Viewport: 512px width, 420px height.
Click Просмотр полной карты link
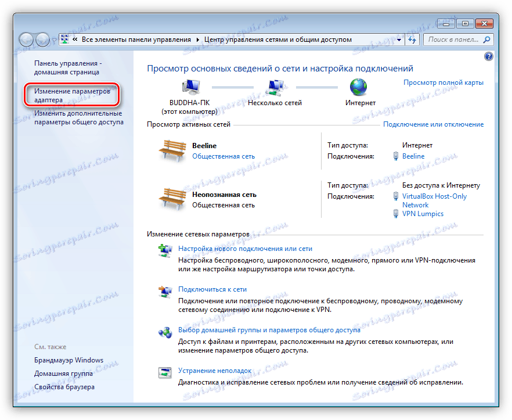444,82
